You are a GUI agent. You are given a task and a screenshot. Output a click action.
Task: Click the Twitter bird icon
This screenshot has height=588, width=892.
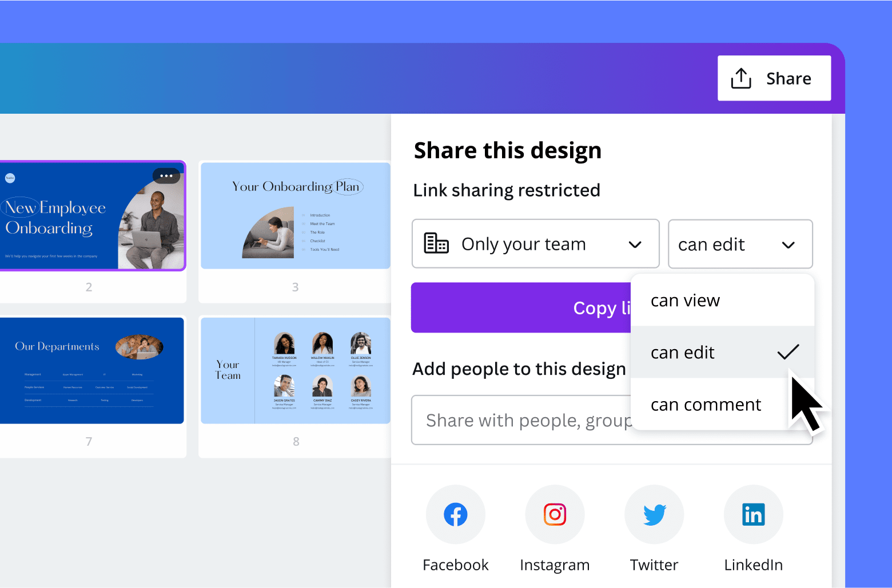[x=654, y=514]
